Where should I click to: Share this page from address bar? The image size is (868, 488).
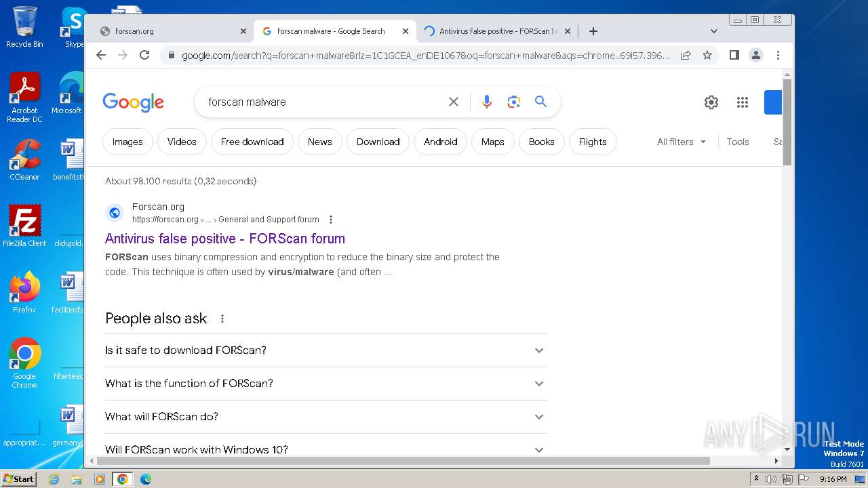click(x=686, y=55)
